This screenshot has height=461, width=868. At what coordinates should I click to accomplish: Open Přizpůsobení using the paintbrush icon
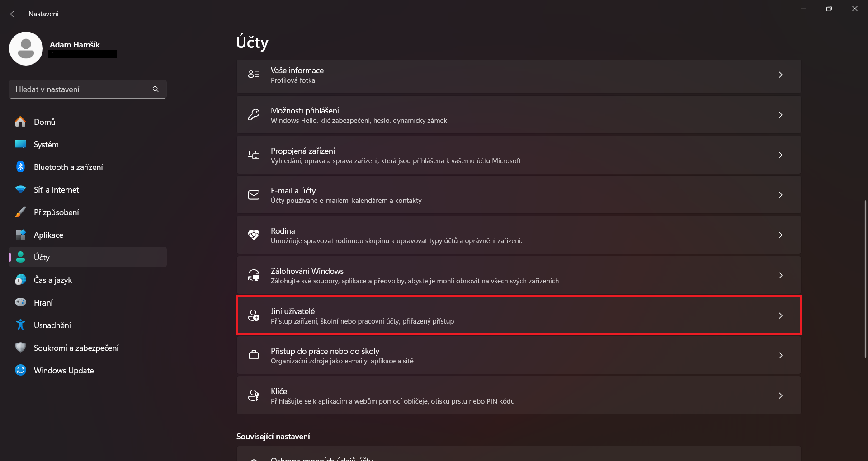tap(21, 212)
